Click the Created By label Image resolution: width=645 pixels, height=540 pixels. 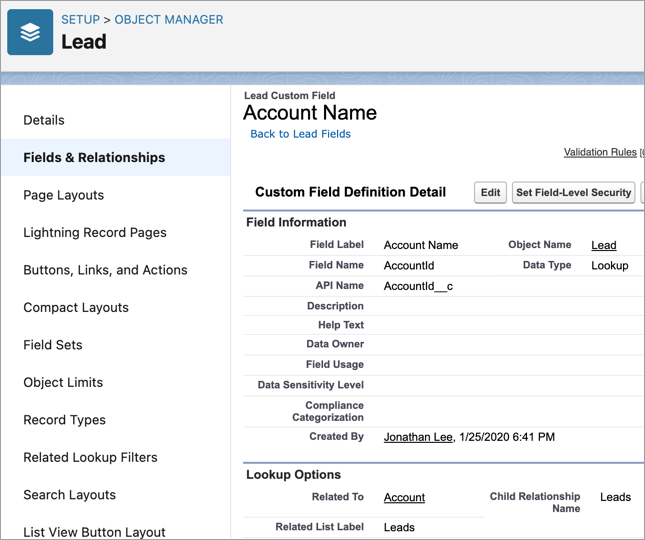coord(336,436)
